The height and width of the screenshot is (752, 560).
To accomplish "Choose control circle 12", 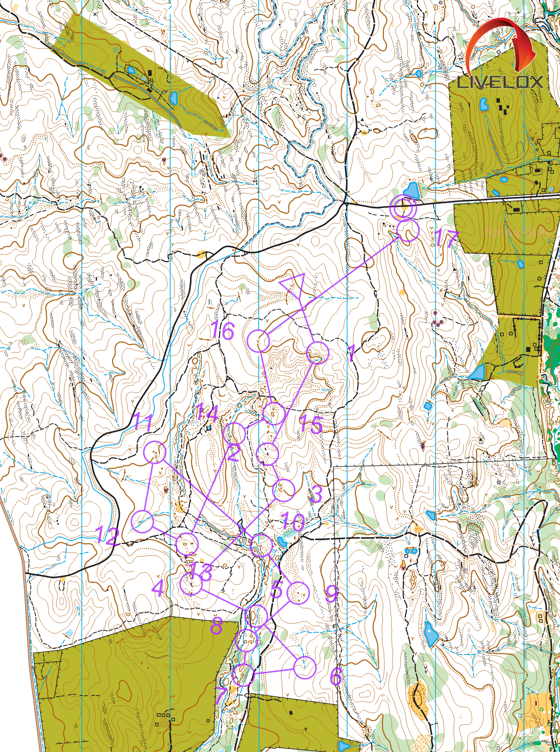I will [142, 522].
